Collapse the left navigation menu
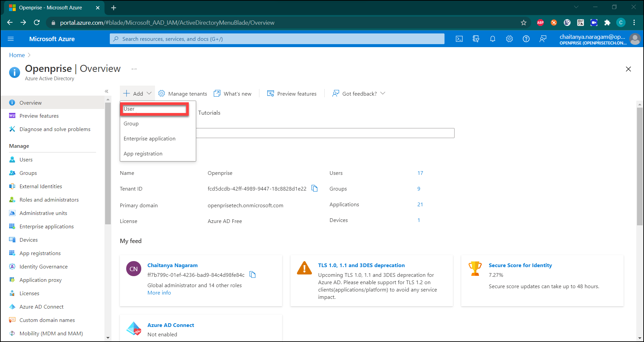The image size is (644, 342). 106,91
